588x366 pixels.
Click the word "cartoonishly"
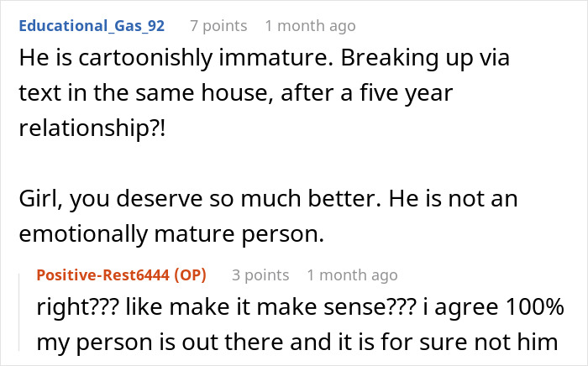pyautogui.click(x=145, y=59)
